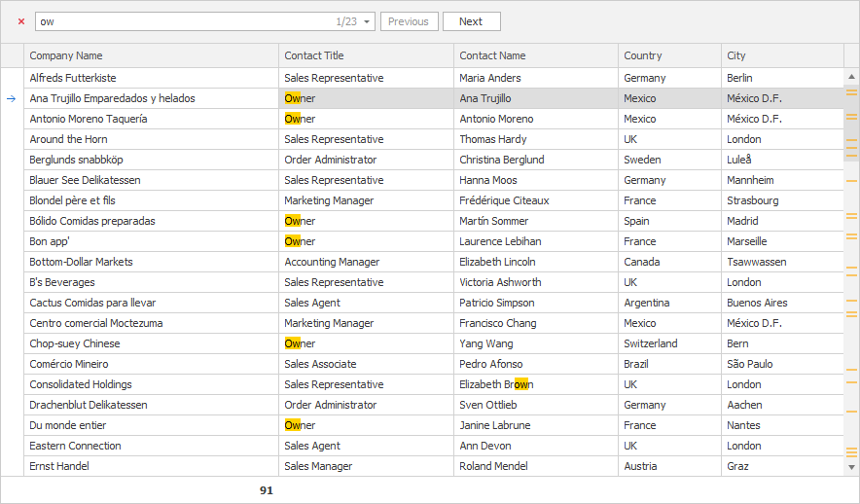Click the City column header
The image size is (860, 504).
782,55
